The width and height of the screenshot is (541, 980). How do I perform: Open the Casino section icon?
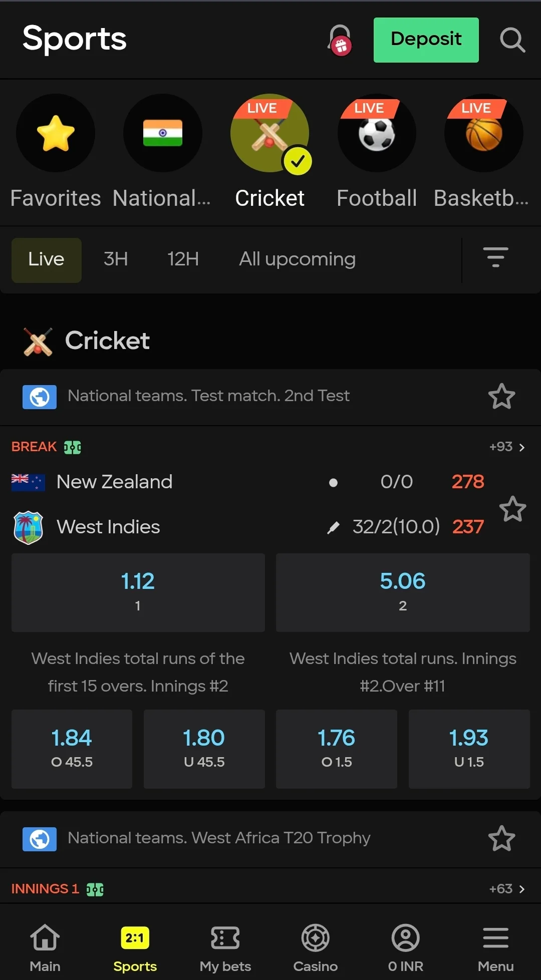[315, 946]
